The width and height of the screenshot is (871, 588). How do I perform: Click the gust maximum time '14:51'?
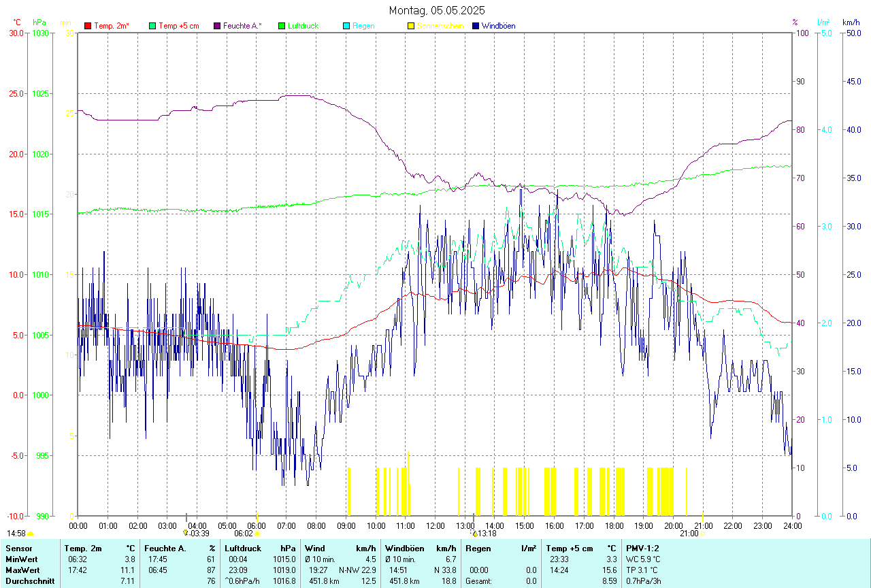[x=399, y=570]
